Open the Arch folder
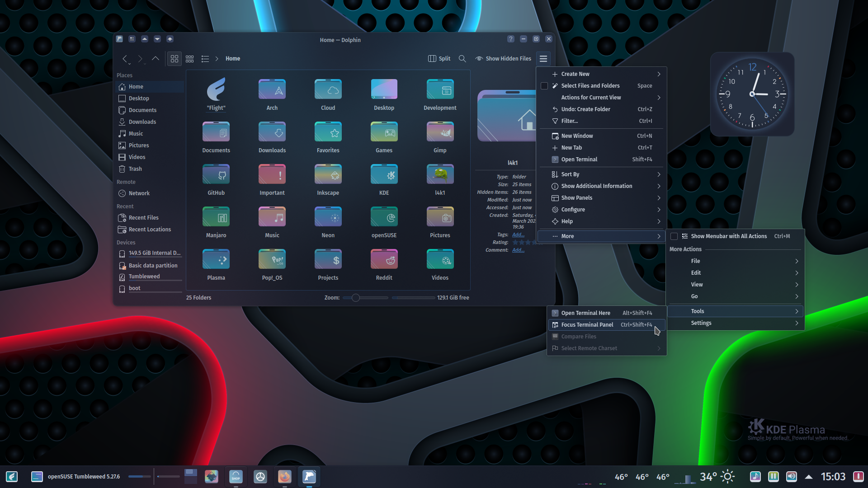Viewport: 868px width, 488px height. point(272,95)
